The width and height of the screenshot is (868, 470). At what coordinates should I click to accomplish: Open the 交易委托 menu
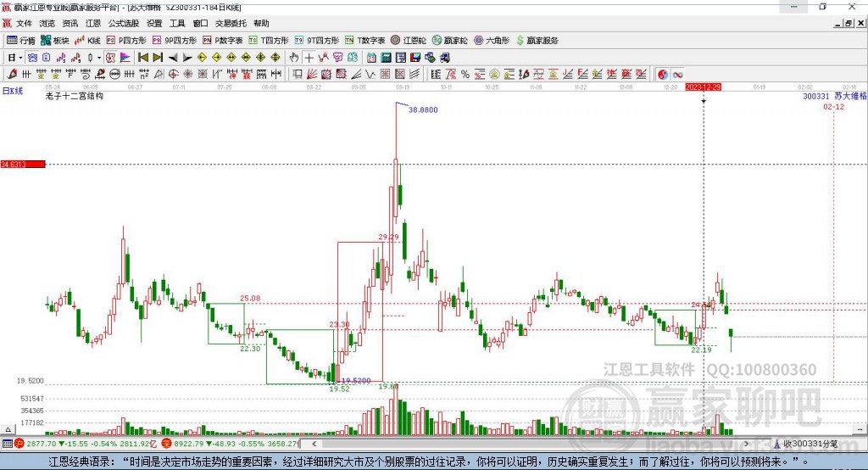click(x=231, y=23)
